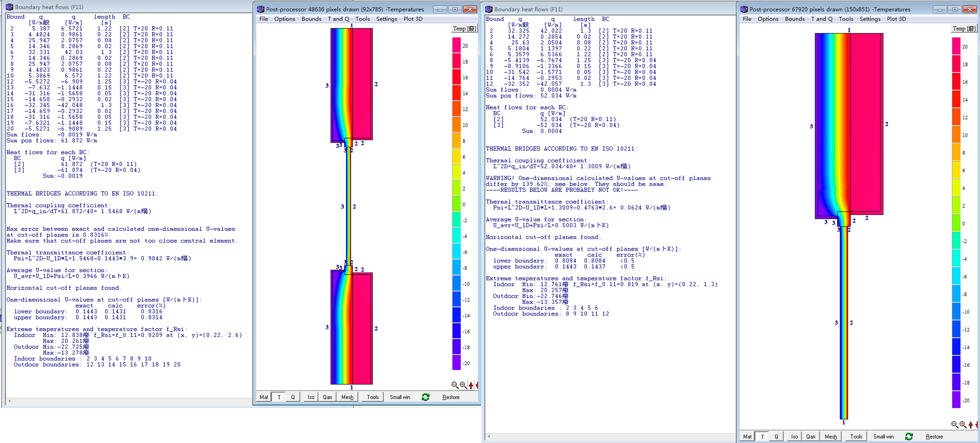This screenshot has height=443, width=980.
Task: Click red up arrow in right post-processor
Action: 971,424
